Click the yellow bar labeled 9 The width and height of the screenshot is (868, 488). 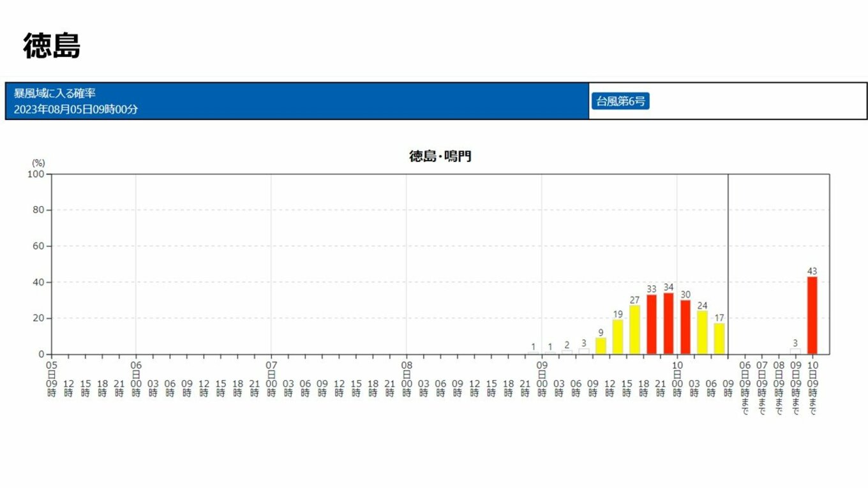pos(601,346)
